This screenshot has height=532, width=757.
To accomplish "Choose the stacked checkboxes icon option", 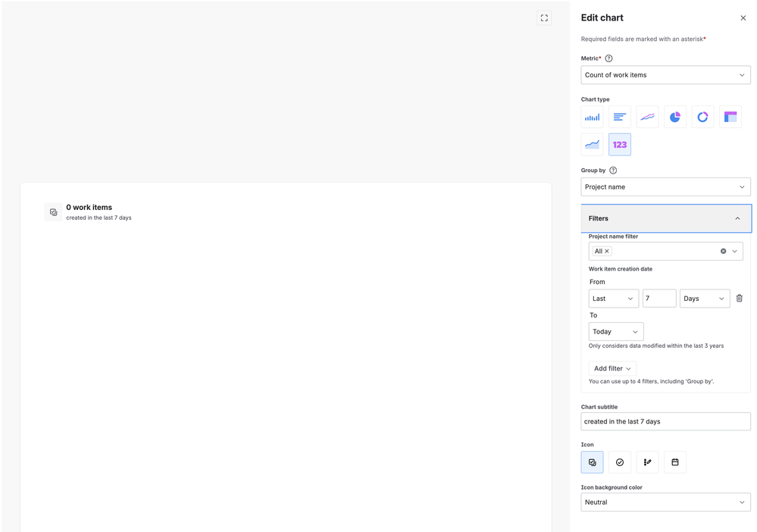I will coord(592,462).
